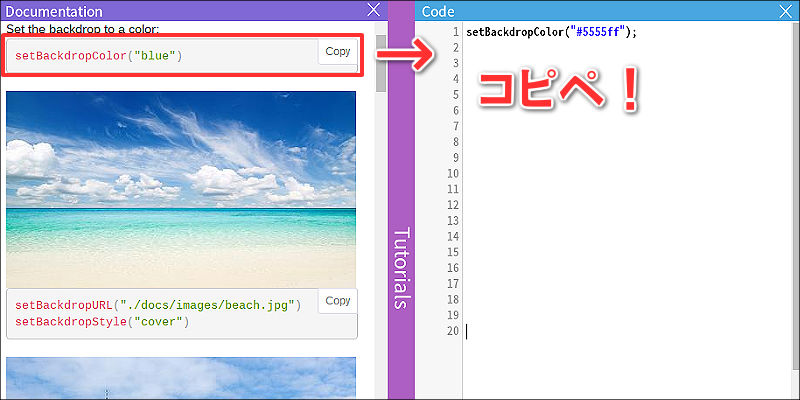Close the Documentation panel

[x=374, y=10]
